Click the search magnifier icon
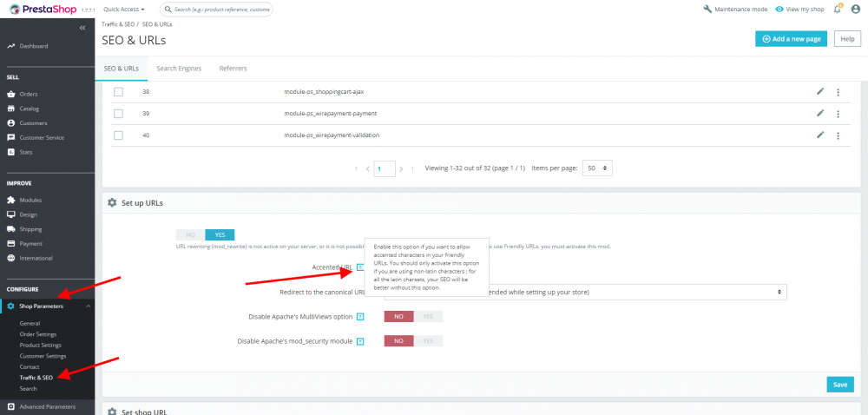 [168, 10]
